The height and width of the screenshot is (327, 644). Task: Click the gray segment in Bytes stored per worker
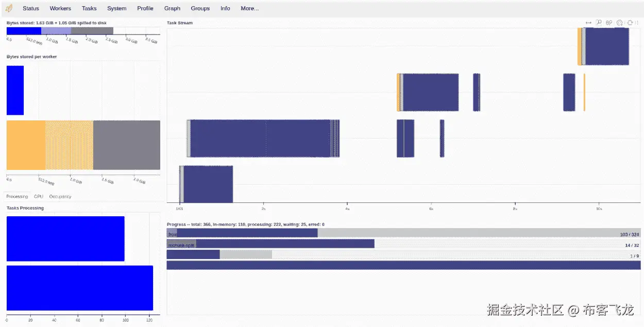point(127,145)
